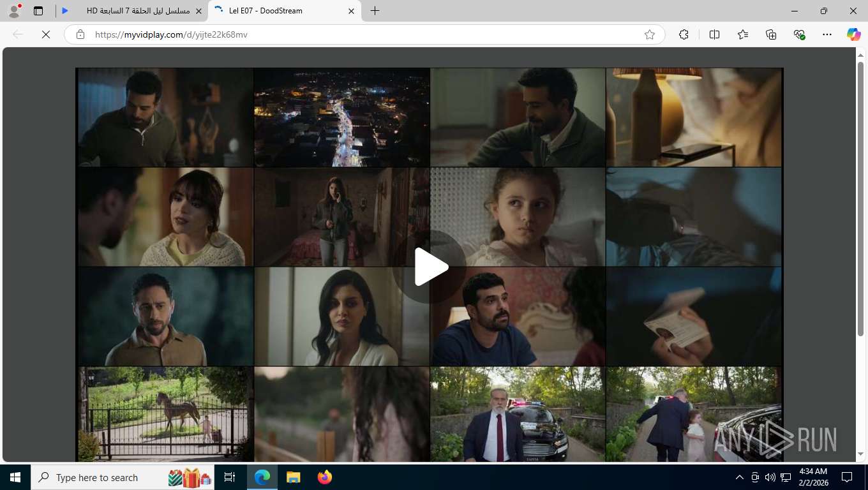Open File Explorer from taskbar
Screen dimensions: 868x490
293,477
